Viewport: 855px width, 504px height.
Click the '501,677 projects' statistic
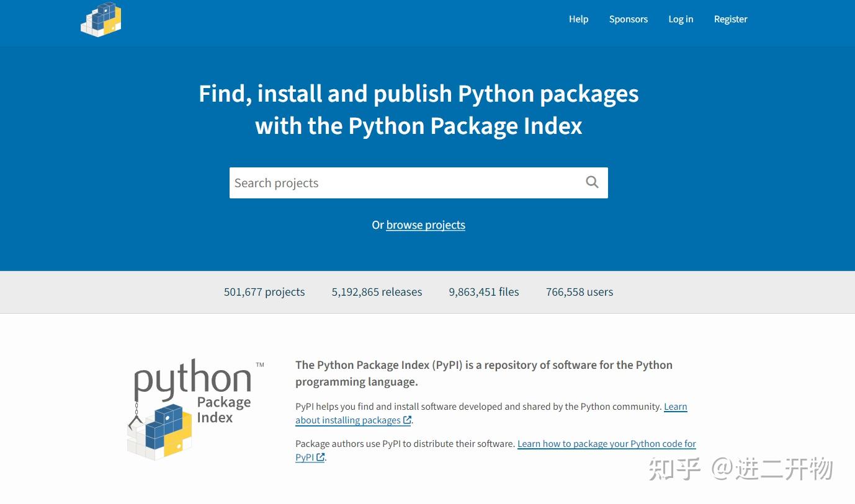(264, 291)
